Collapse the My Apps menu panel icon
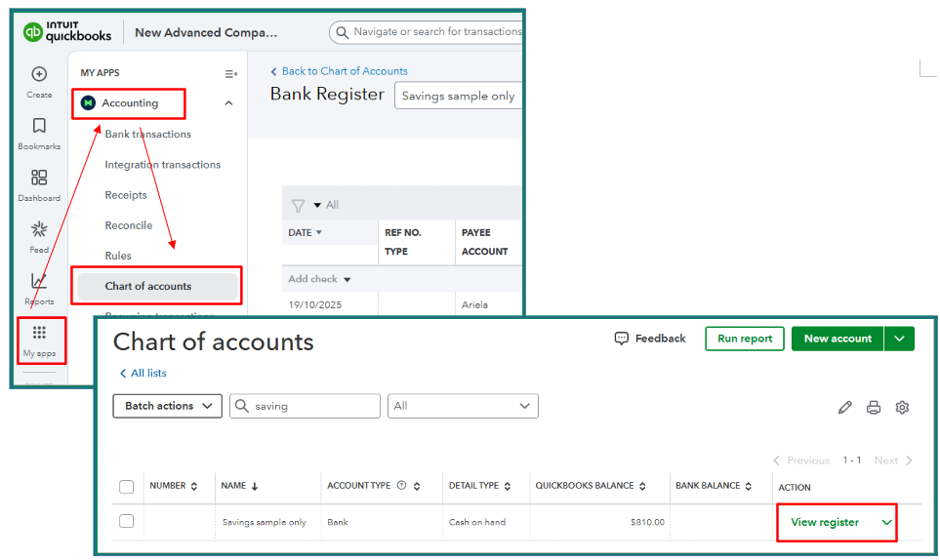The width and height of the screenshot is (940, 560). click(230, 74)
